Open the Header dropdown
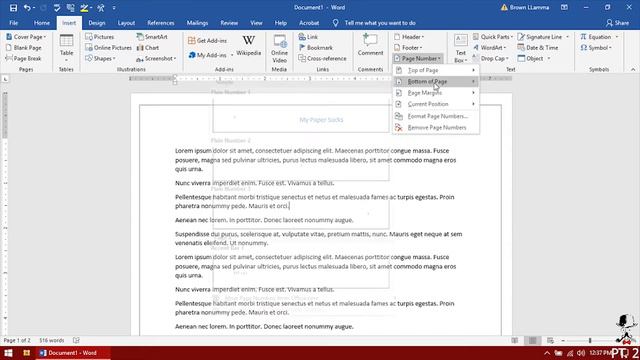 pos(409,37)
